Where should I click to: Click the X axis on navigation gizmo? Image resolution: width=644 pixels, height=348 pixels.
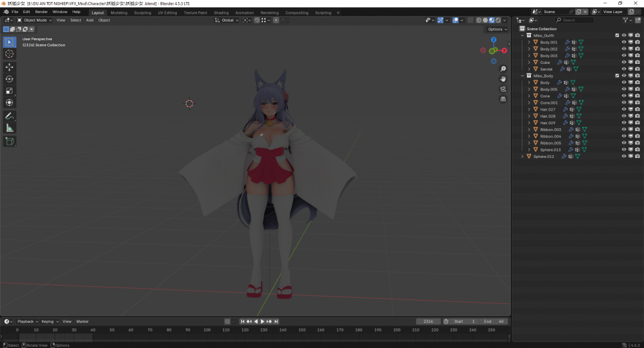505,50
